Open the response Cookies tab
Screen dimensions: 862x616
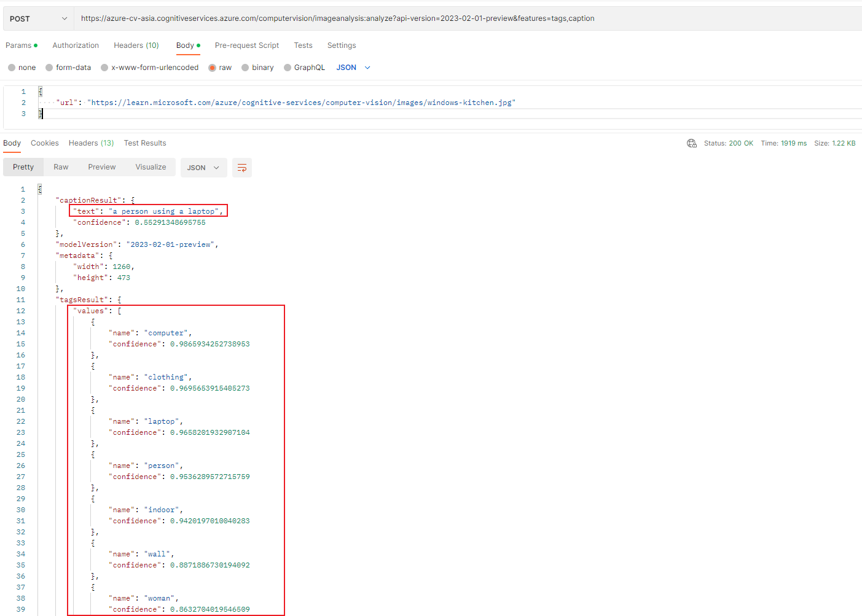point(45,143)
